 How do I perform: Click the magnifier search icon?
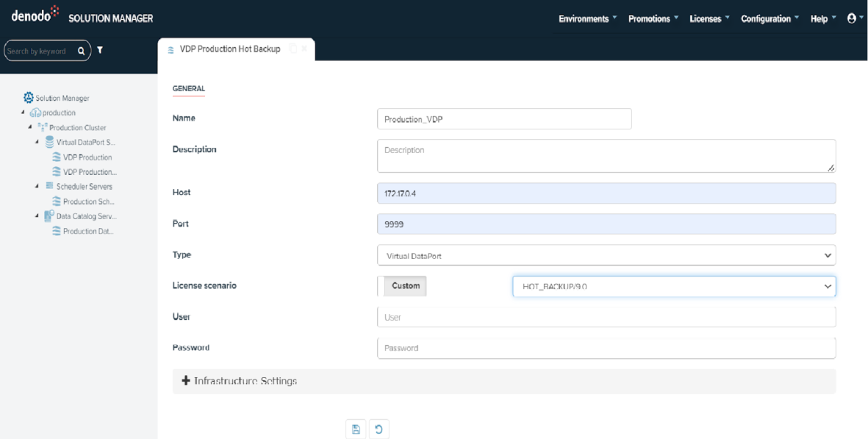[82, 51]
